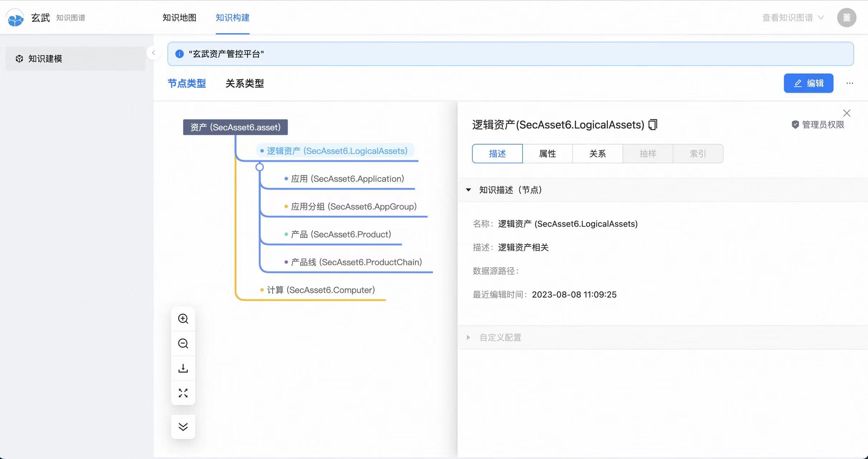Select the 产品线 (SecAsset6.ProductChain) node
The image size is (868, 459).
353,262
